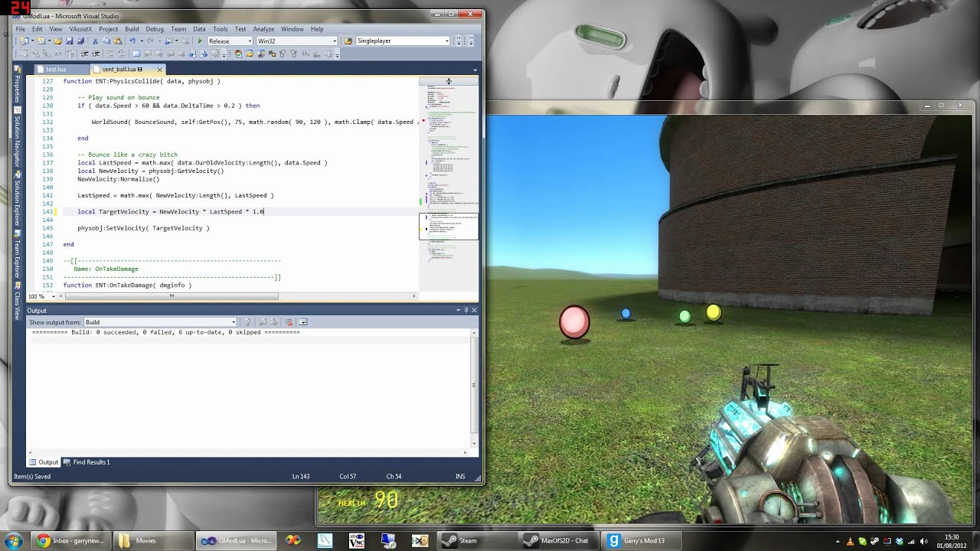Click Find Message in Code icon in Output
Image resolution: width=980 pixels, height=551 pixels.
[247, 322]
